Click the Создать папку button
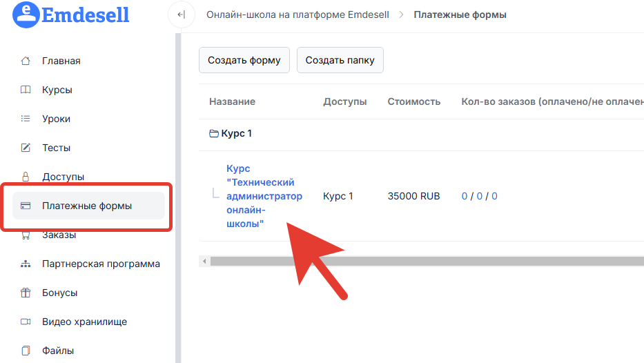Viewport: 644px width, 363px height. pyautogui.click(x=340, y=60)
